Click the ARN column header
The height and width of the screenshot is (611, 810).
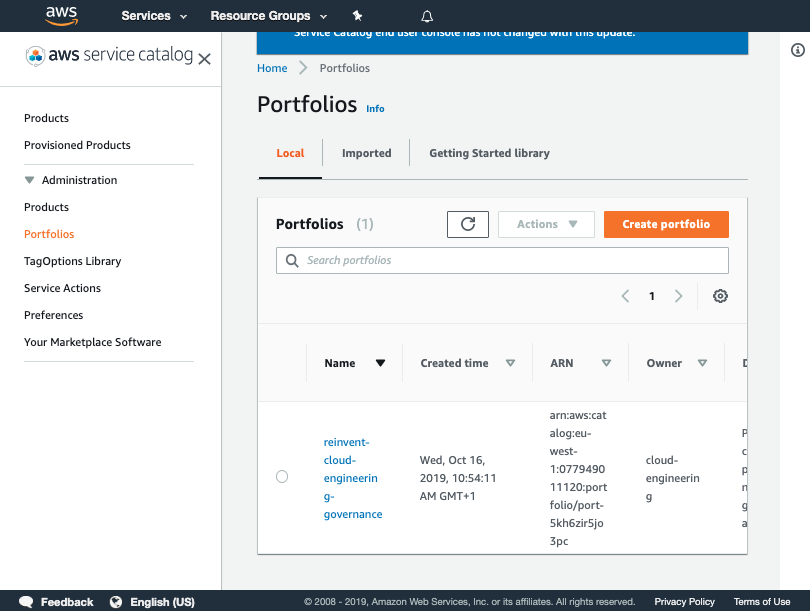pyautogui.click(x=562, y=363)
